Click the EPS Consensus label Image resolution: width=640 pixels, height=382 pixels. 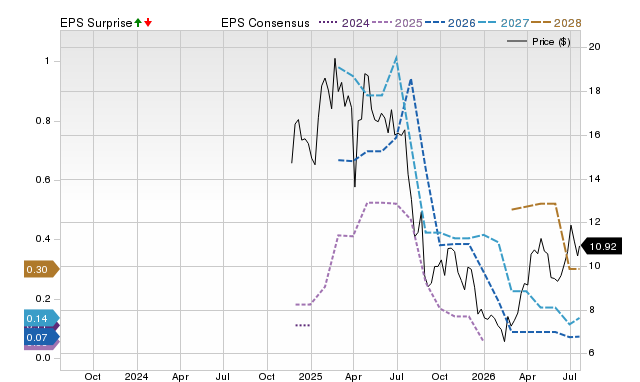pos(265,23)
